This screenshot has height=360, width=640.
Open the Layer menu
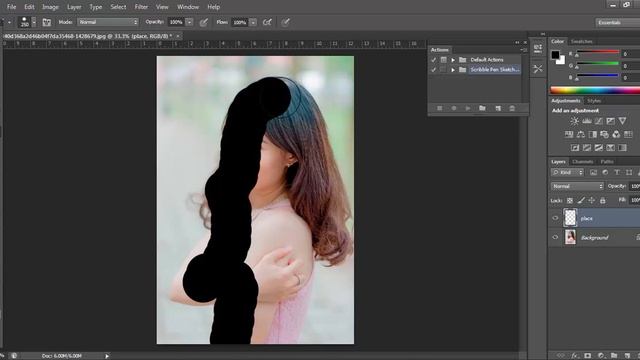click(x=74, y=7)
